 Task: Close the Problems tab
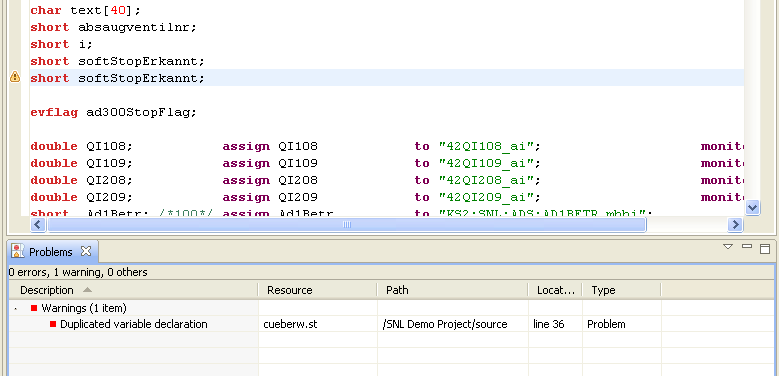point(86,251)
